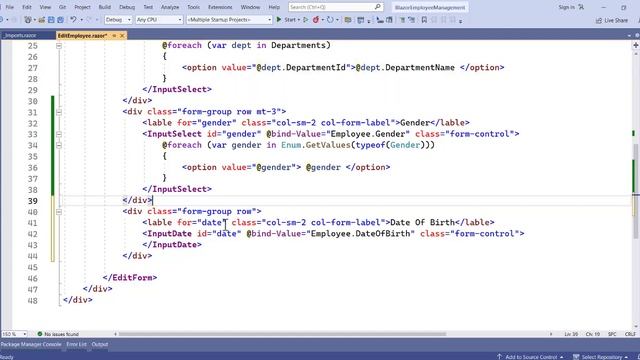Viewport: 640px width, 360px height.
Task: Click the New Item icon in toolbar
Action: tap(27, 20)
